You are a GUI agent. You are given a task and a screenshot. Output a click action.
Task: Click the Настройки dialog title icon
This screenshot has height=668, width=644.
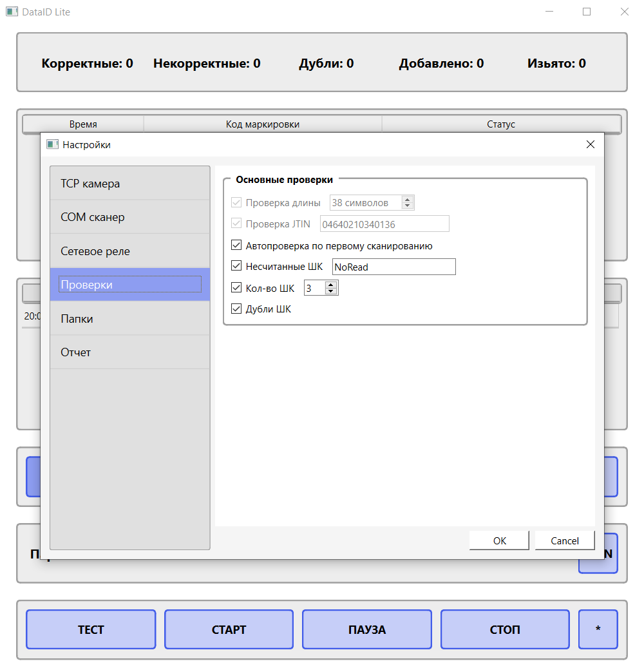point(53,144)
